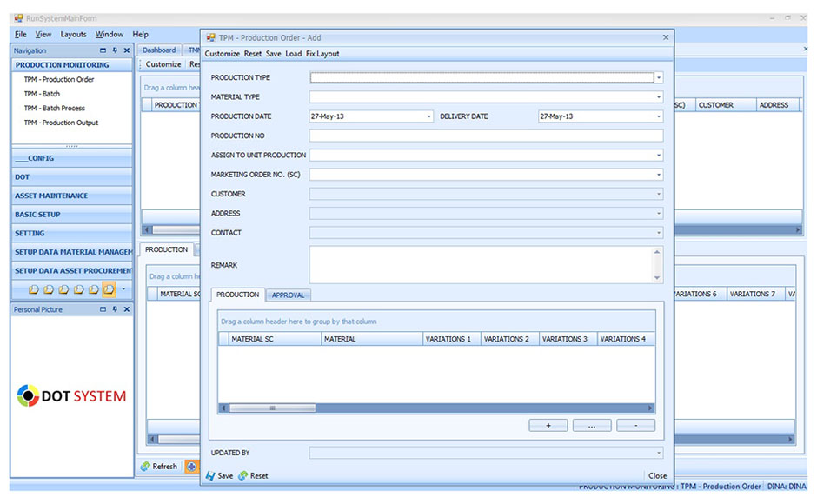The width and height of the screenshot is (817, 504).
Task: Click the Reset button at dialog bottom
Action: point(253,475)
